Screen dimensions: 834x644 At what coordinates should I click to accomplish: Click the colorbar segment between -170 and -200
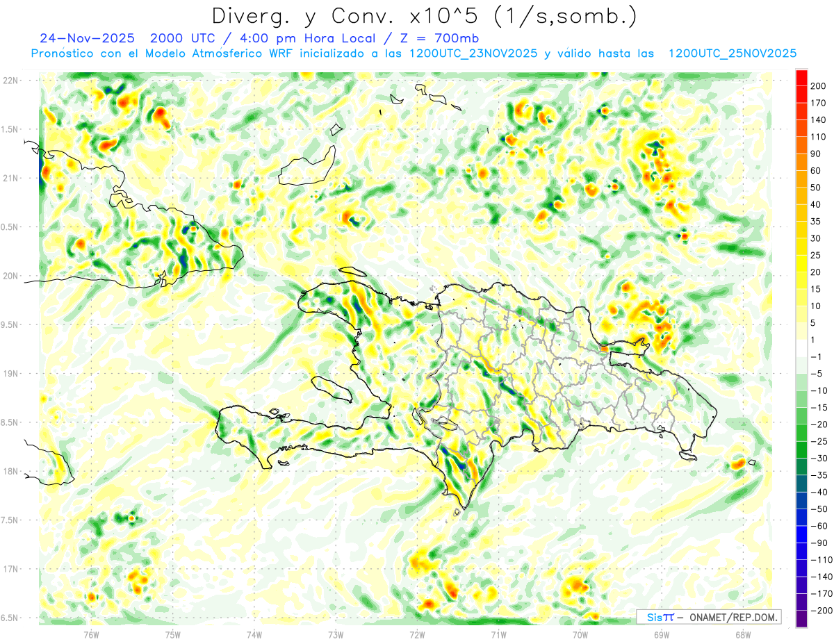801,602
